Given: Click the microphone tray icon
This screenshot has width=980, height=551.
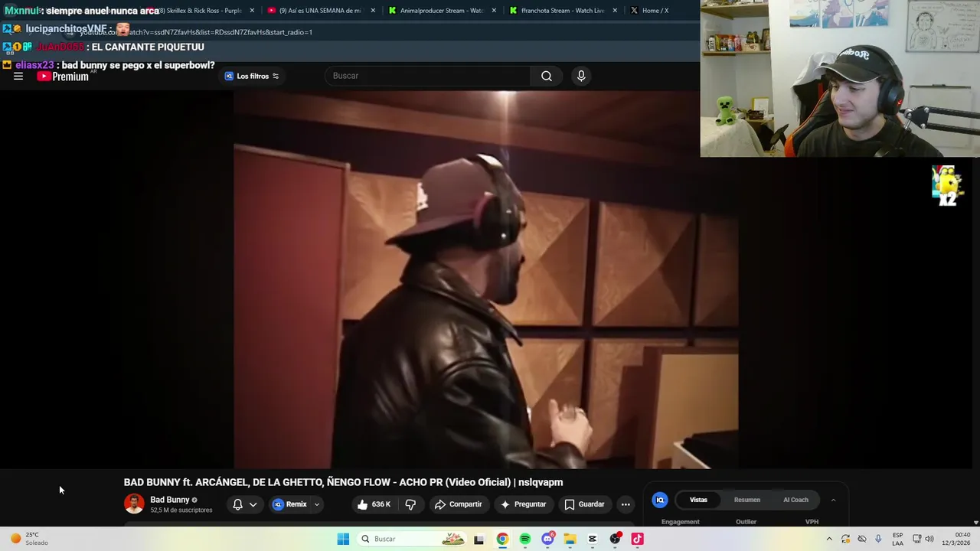Looking at the screenshot, I should click(878, 539).
